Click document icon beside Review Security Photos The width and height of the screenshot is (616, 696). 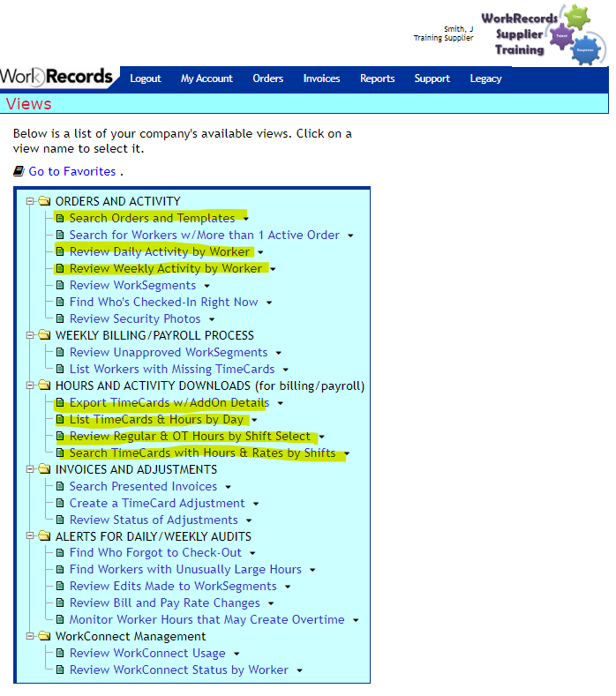click(60, 318)
